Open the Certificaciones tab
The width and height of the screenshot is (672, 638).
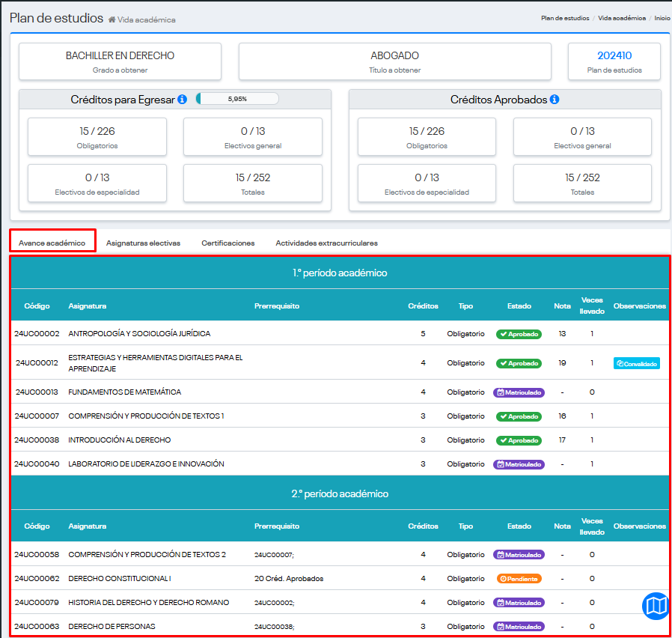pos(228,243)
